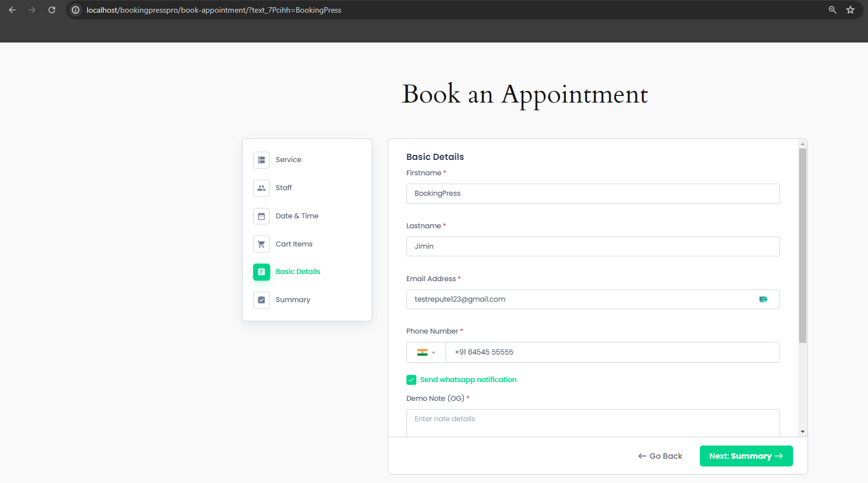Click the Cart Items cart icon

261,244
